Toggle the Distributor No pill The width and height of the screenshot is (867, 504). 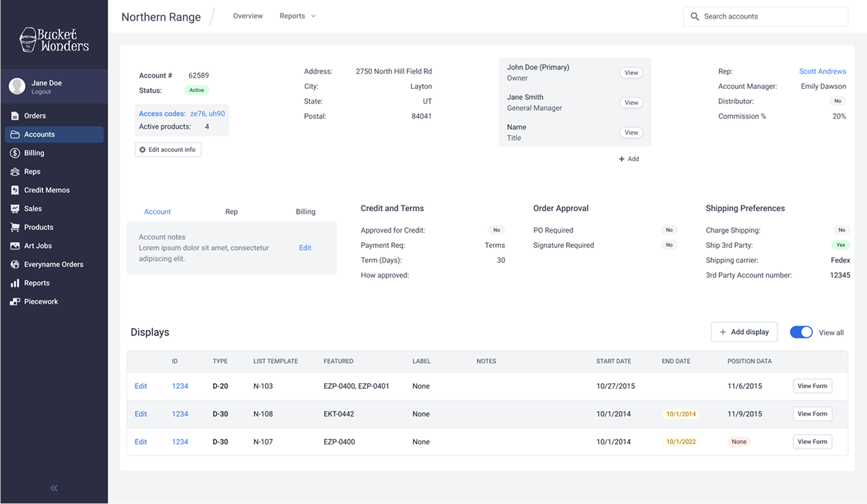pyautogui.click(x=838, y=101)
